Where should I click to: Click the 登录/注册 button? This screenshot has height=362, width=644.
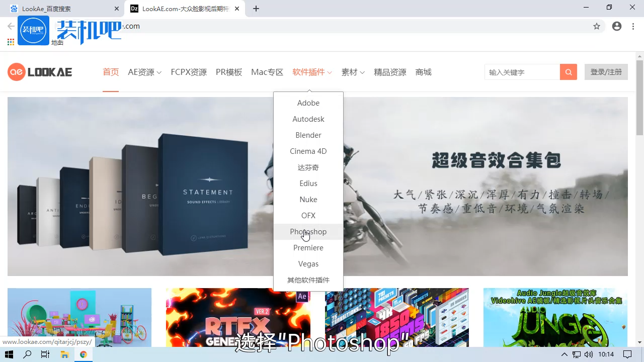coord(606,72)
